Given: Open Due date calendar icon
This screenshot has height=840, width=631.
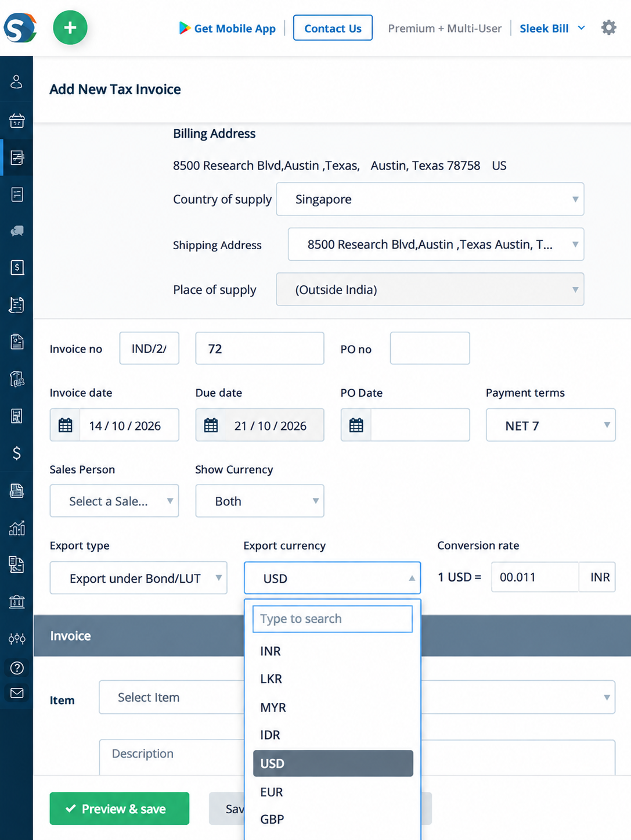Looking at the screenshot, I should click(x=211, y=425).
